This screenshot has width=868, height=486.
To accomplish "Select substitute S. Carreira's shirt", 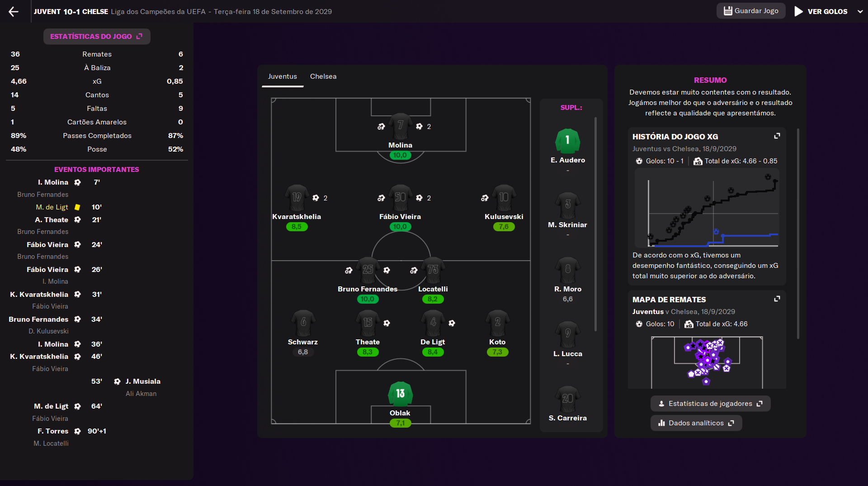I will coord(567,399).
